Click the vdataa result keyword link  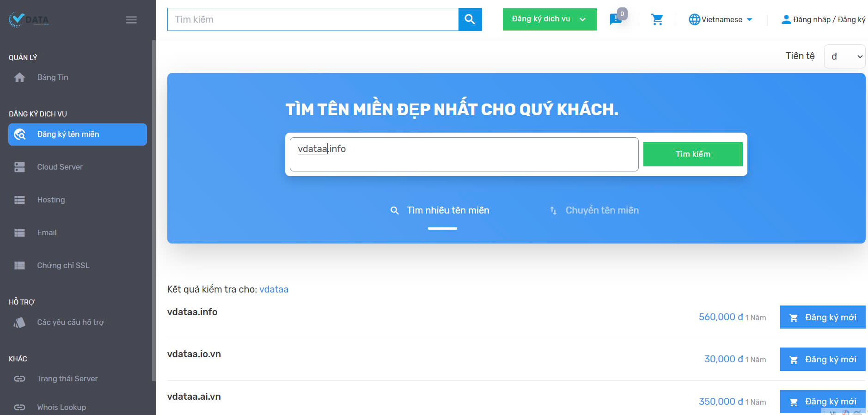(x=274, y=289)
